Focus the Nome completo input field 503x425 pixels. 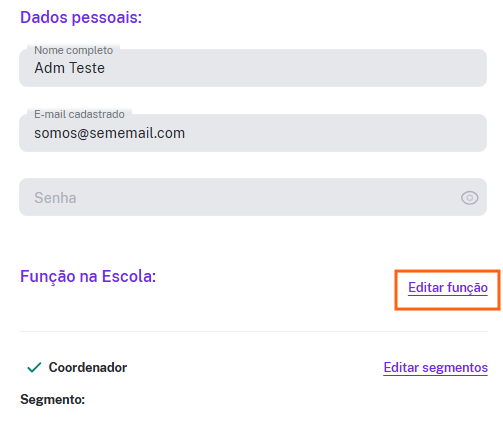coord(253,68)
